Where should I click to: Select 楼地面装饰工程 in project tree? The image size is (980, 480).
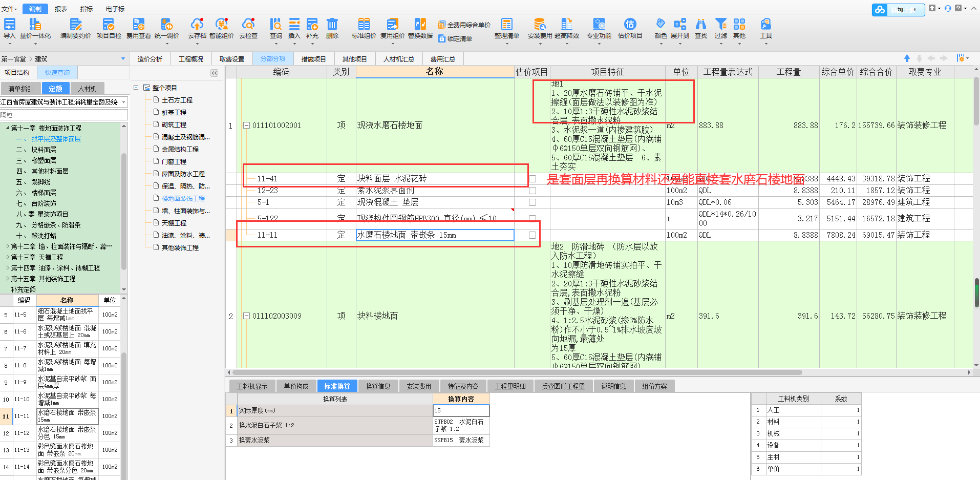pos(183,198)
